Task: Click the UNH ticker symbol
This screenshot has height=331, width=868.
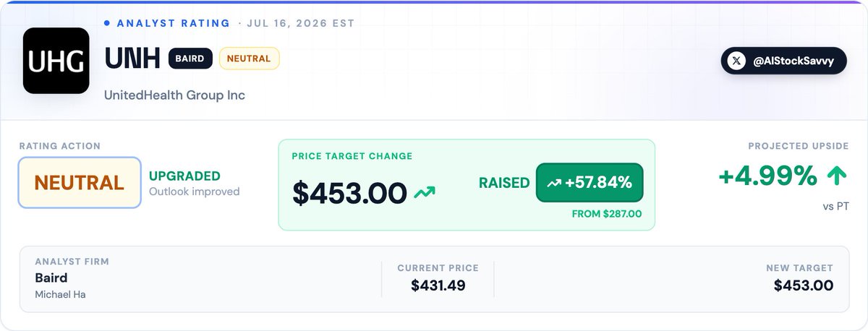Action: click(x=132, y=59)
